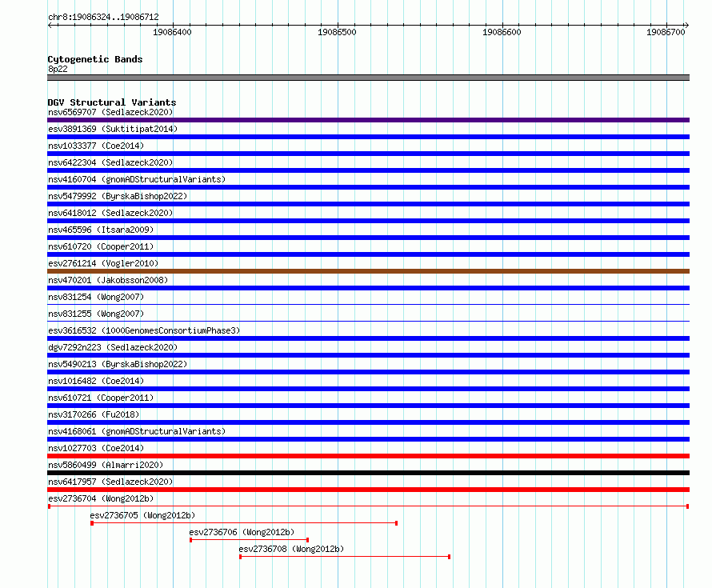This screenshot has height=588, width=712.
Task: Open nsv831255 (Wong2007) label
Action: (x=96, y=314)
